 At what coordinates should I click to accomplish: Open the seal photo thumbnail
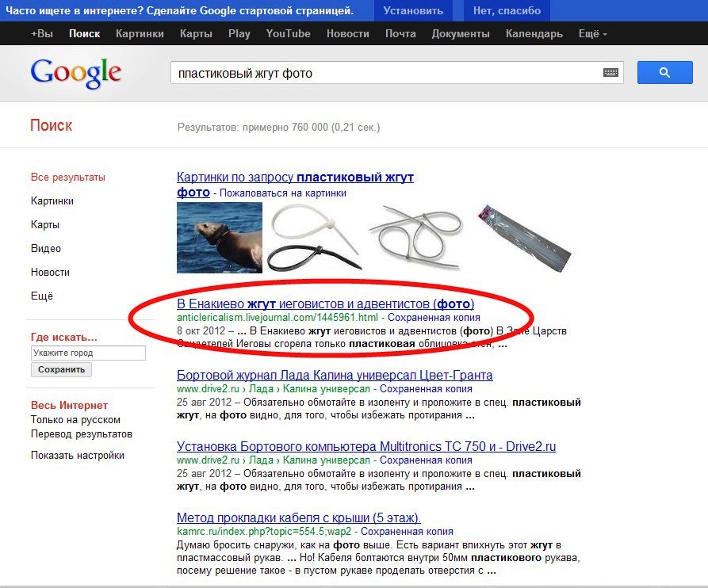[220, 238]
